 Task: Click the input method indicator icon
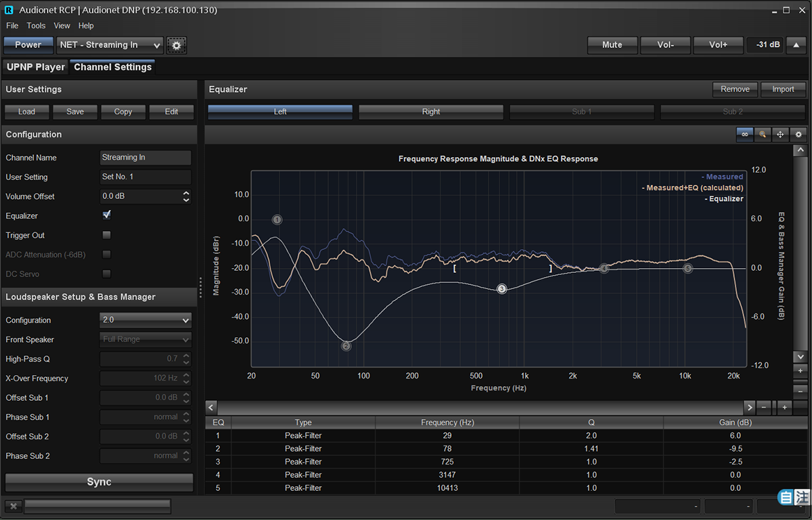[x=793, y=498]
